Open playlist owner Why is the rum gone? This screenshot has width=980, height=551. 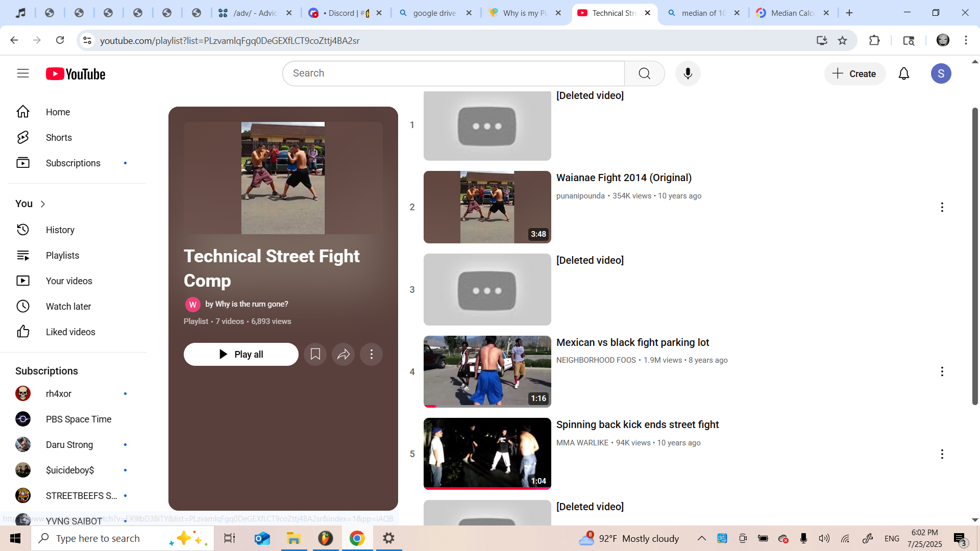click(247, 304)
